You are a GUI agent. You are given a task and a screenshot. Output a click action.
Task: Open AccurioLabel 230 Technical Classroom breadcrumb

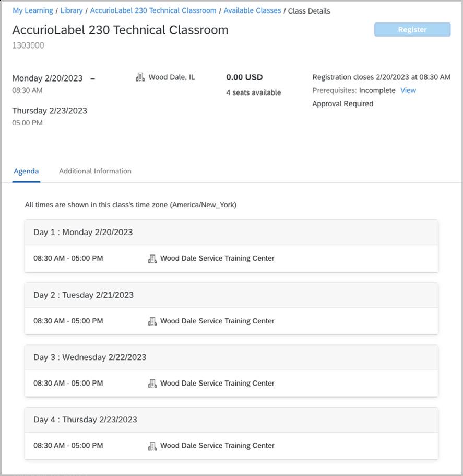pyautogui.click(x=153, y=10)
